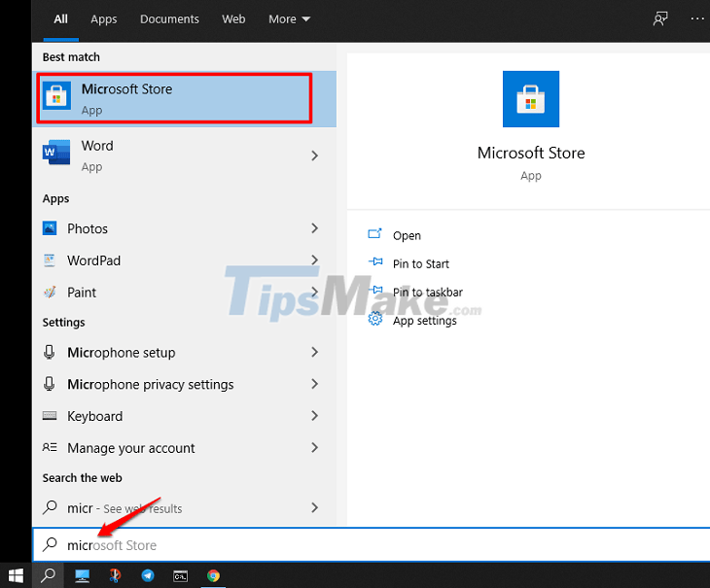Expand the Keyboard result chevron
The width and height of the screenshot is (710, 588).
315,415
